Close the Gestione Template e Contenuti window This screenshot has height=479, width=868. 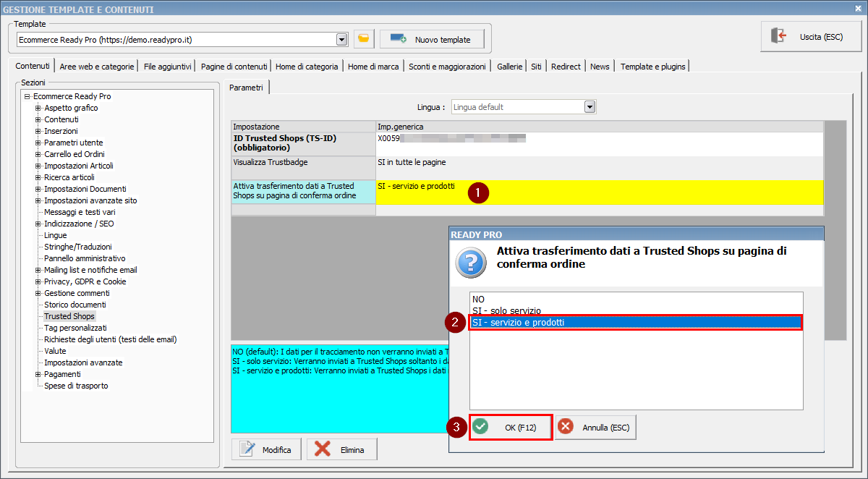pos(858,9)
